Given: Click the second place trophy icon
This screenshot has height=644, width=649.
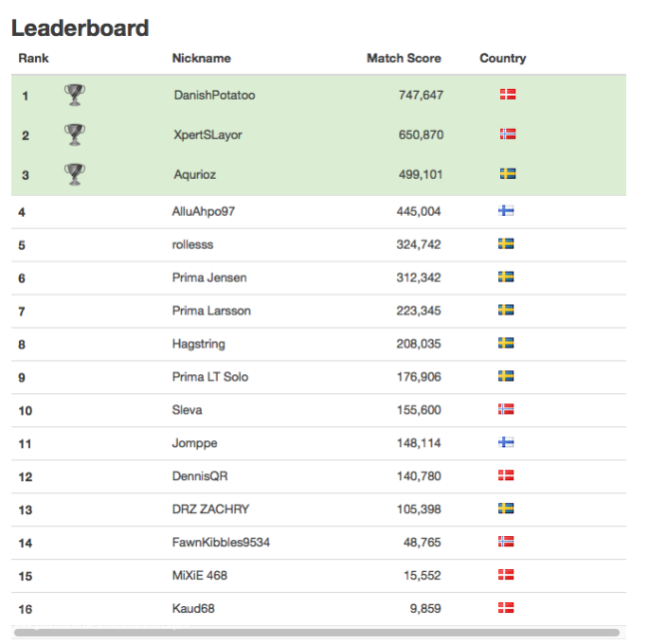Looking at the screenshot, I should coord(75,135).
